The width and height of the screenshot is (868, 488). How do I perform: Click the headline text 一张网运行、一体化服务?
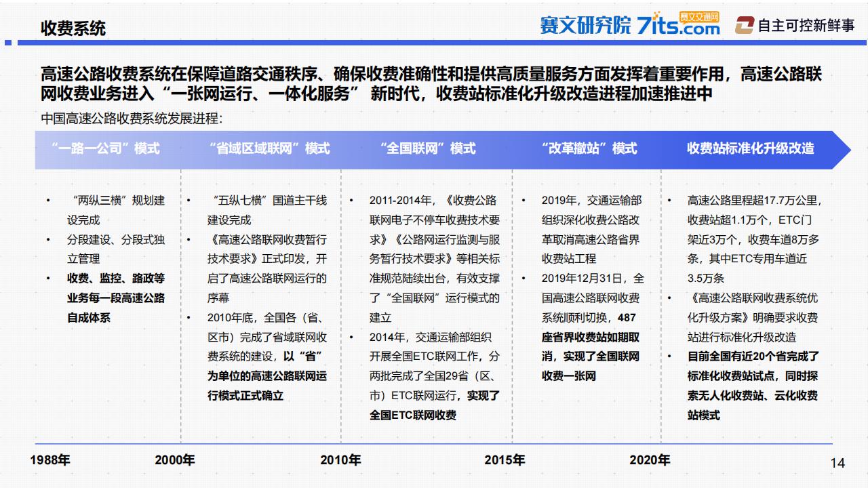(x=260, y=94)
